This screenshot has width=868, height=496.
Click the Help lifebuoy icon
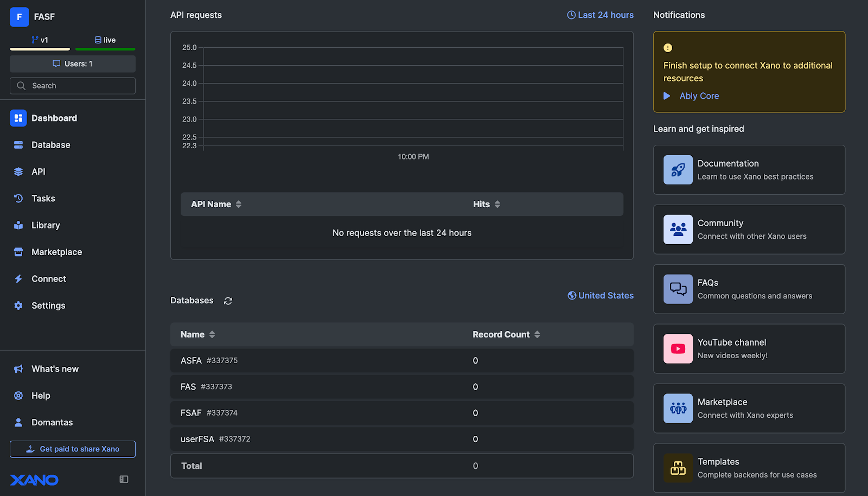18,396
